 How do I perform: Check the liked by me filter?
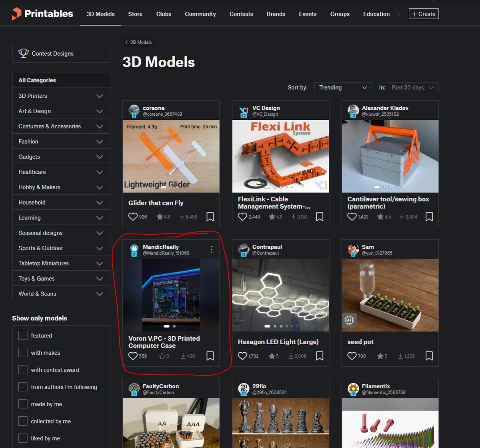23,438
